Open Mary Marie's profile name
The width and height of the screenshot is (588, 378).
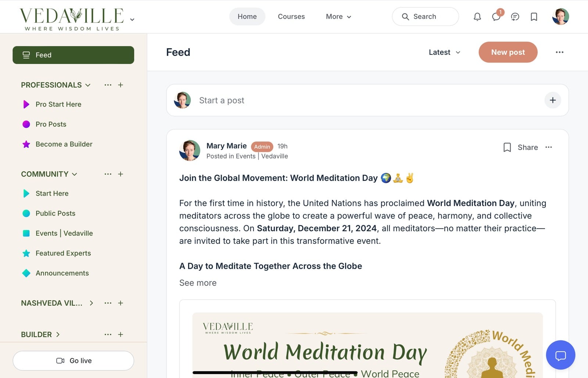(226, 146)
